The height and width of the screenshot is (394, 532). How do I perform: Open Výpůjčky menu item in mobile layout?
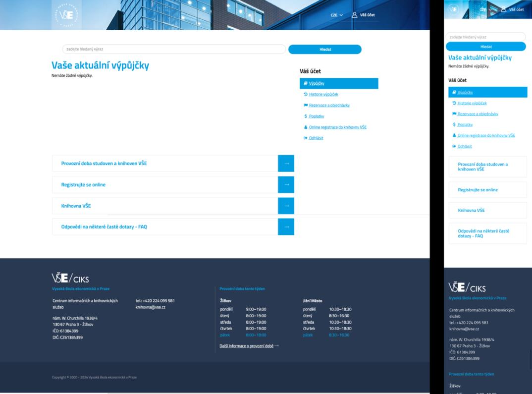coord(487,92)
